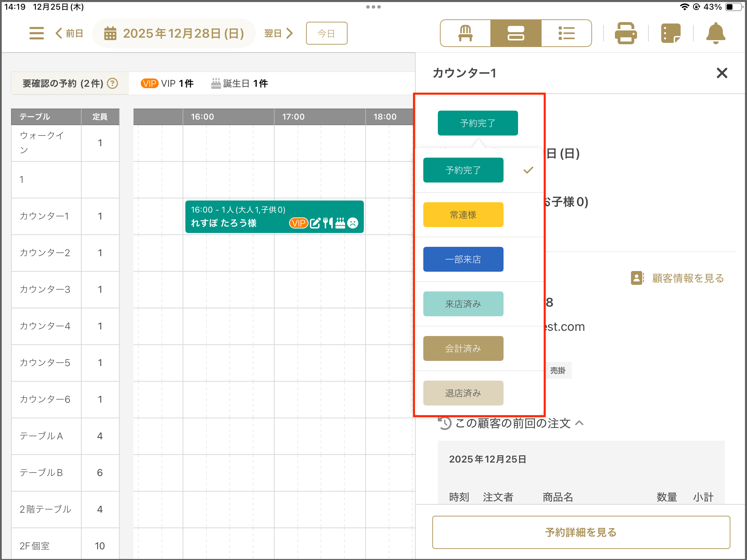
Task: Select the timeline view toggle
Action: (516, 33)
